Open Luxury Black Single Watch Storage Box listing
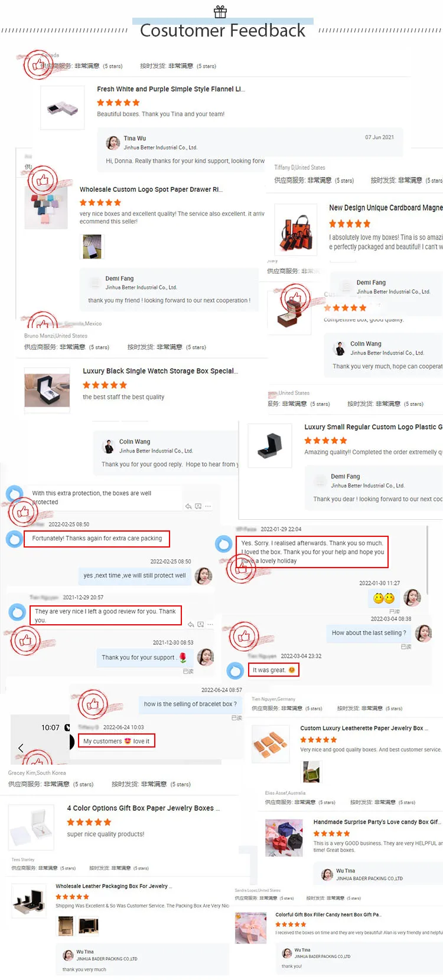 160,371
